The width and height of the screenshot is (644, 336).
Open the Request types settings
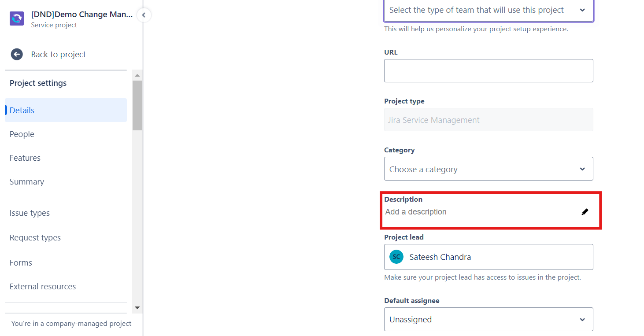tap(35, 237)
